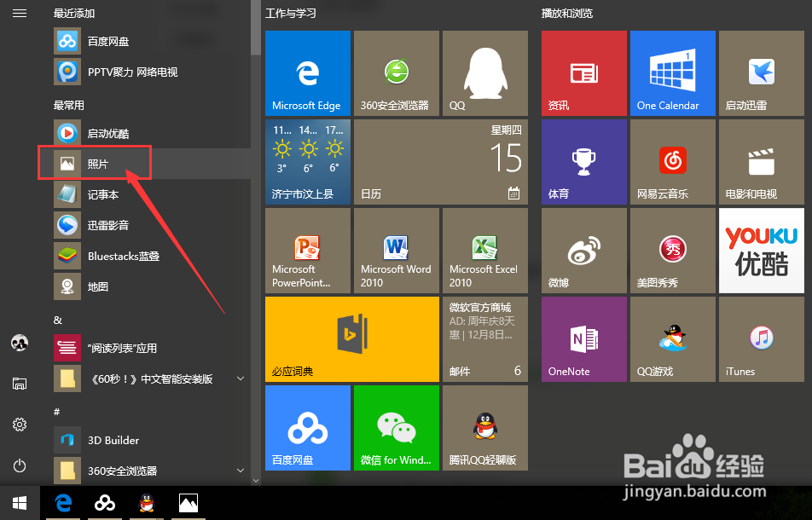Open 记事本 from app list

[150, 194]
